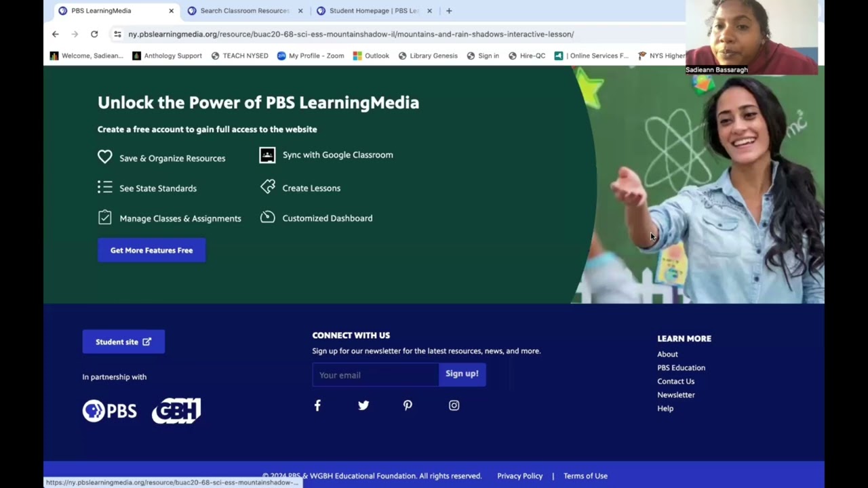
Task: Click the See State Standards list icon
Action: 104,187
